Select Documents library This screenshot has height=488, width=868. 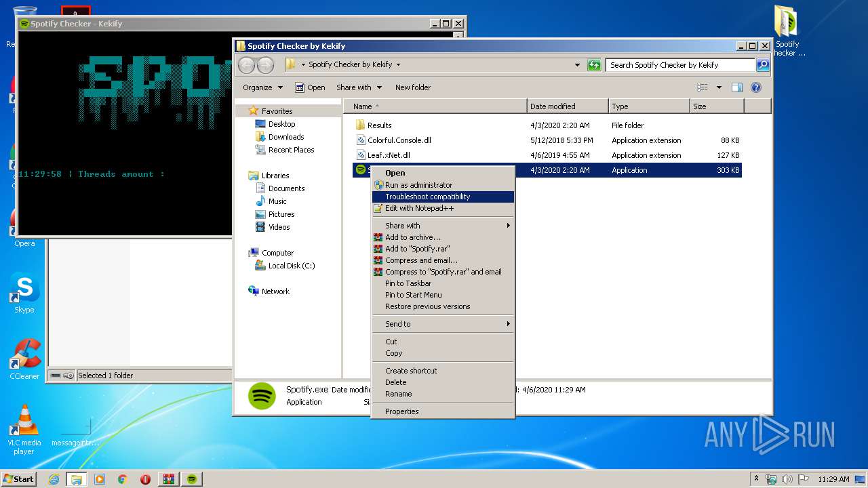click(x=286, y=188)
